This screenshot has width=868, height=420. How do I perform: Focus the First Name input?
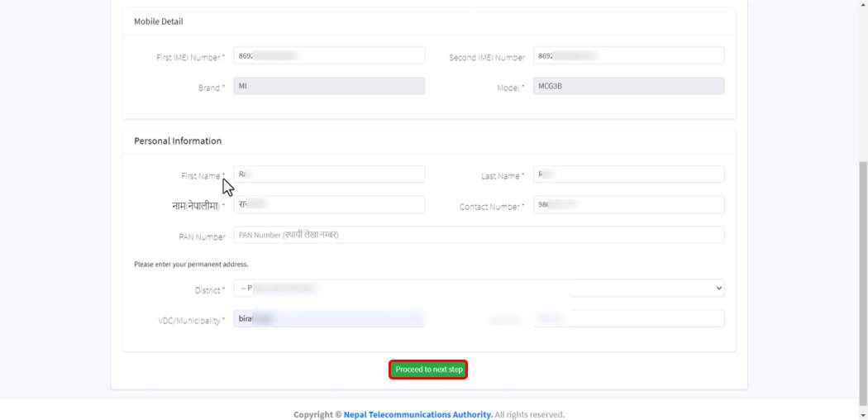click(x=329, y=174)
